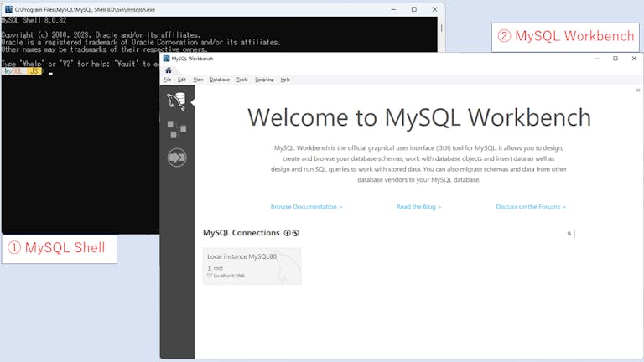Follow the Browse Documentation link
This screenshot has height=362, width=644.
click(x=306, y=207)
